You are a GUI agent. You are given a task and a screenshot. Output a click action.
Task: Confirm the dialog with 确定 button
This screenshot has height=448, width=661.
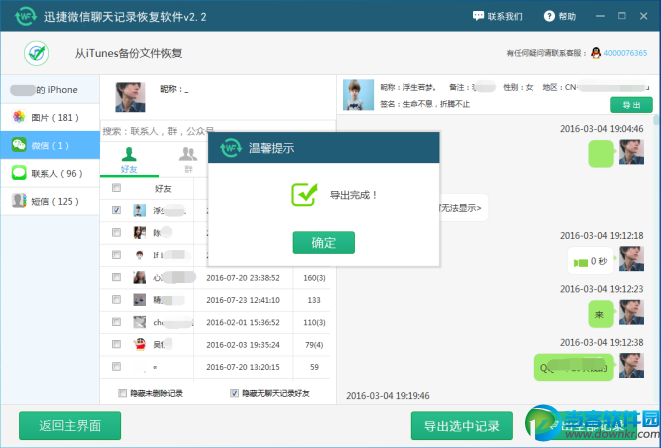323,242
